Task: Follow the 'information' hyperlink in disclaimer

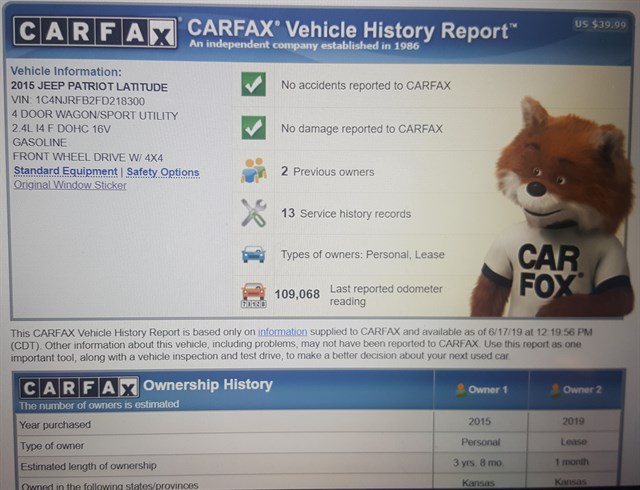Action: pos(281,331)
